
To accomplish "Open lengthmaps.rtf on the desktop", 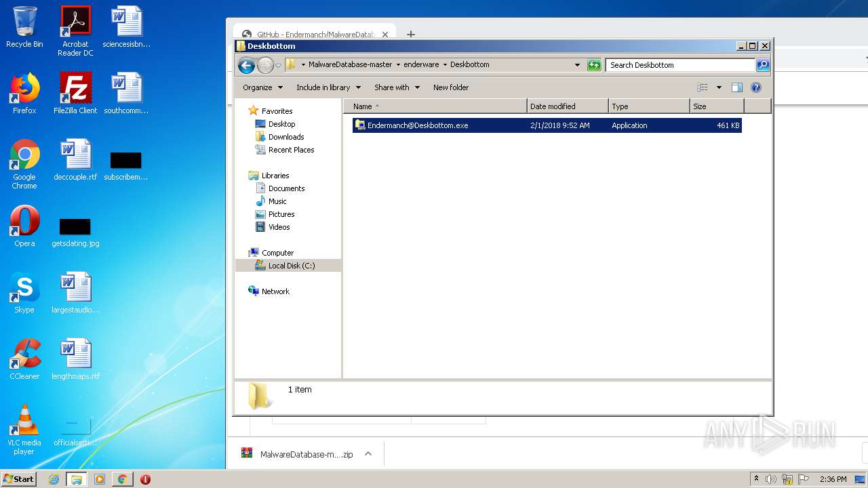I will pyautogui.click(x=75, y=359).
